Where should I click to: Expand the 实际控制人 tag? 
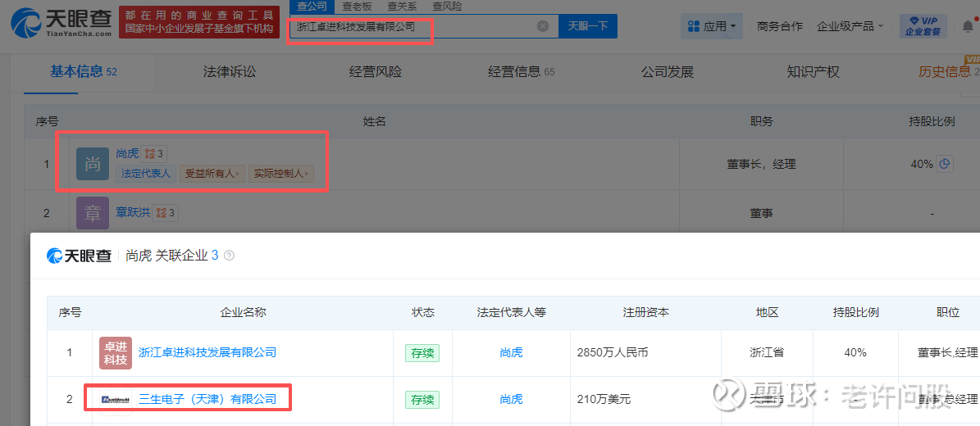pos(281,174)
